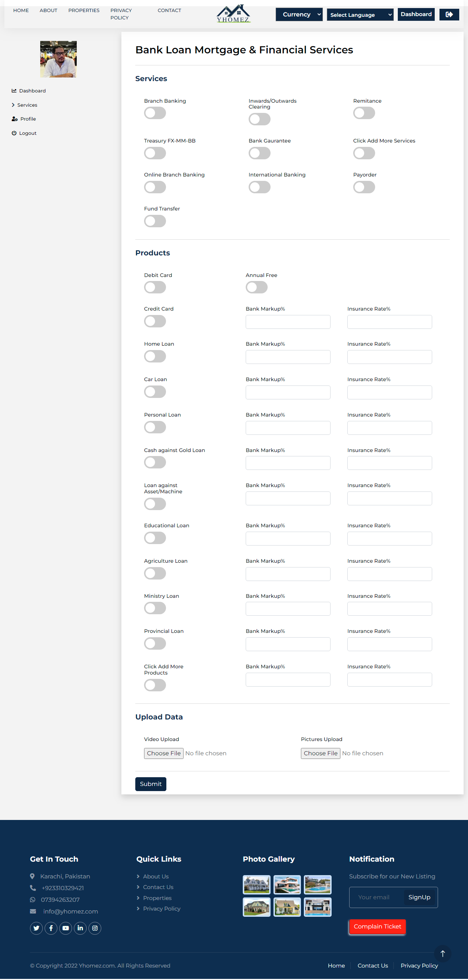Open the CONTACT menu item
Viewport: 468px width, 980px height.
click(169, 10)
